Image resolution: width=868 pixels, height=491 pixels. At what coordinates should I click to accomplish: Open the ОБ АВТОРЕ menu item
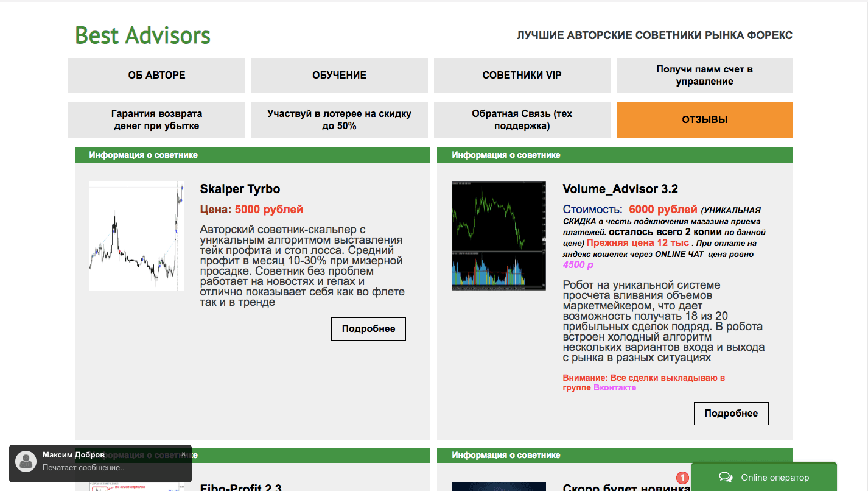click(156, 76)
